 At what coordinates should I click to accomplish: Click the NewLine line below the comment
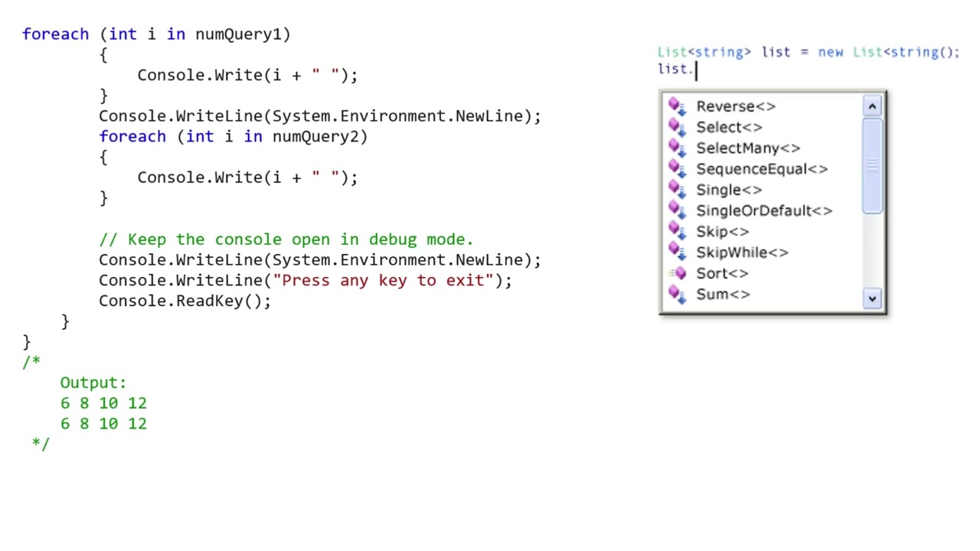click(x=320, y=260)
